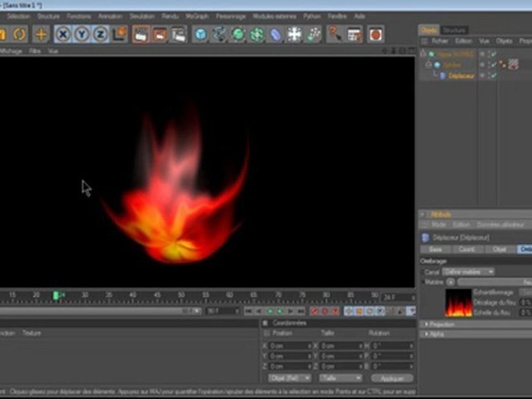The image size is (532, 399).
Task: Toggle the green enable checkmark for Déplaceur
Action: 493,76
